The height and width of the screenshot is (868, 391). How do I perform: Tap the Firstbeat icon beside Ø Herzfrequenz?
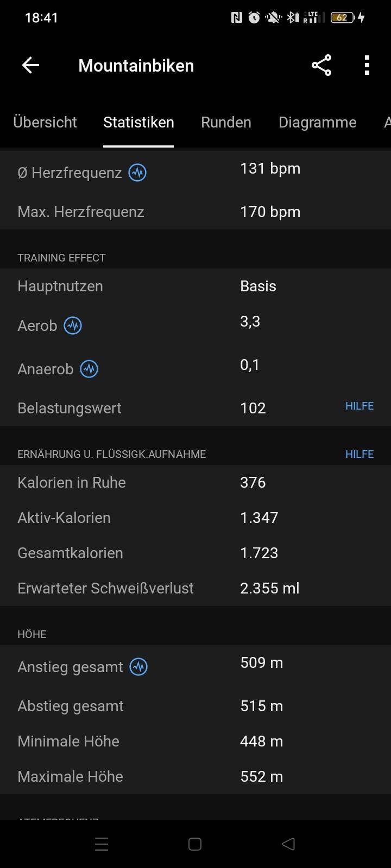pyautogui.click(x=137, y=173)
